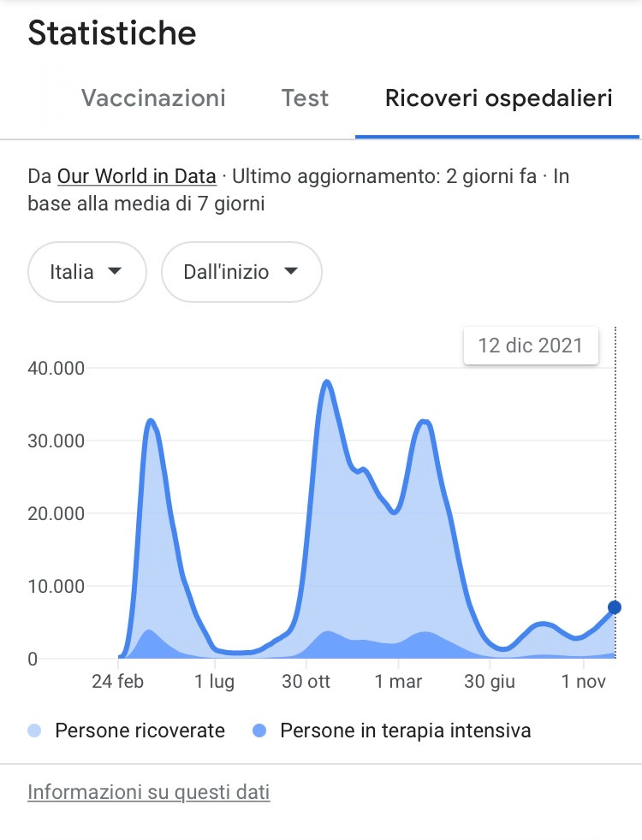The image size is (642, 840).
Task: Select the Ricoveri ospedalieri tab
Action: pyautogui.click(x=498, y=98)
